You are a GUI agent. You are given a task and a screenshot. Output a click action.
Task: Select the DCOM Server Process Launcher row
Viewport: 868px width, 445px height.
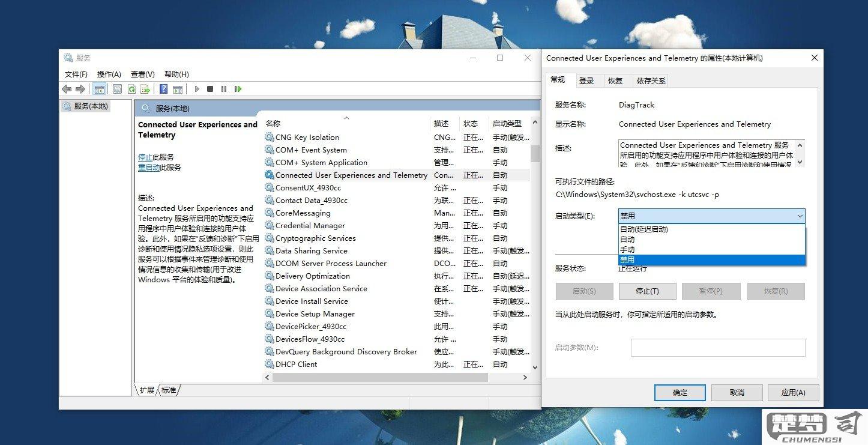tap(396, 263)
